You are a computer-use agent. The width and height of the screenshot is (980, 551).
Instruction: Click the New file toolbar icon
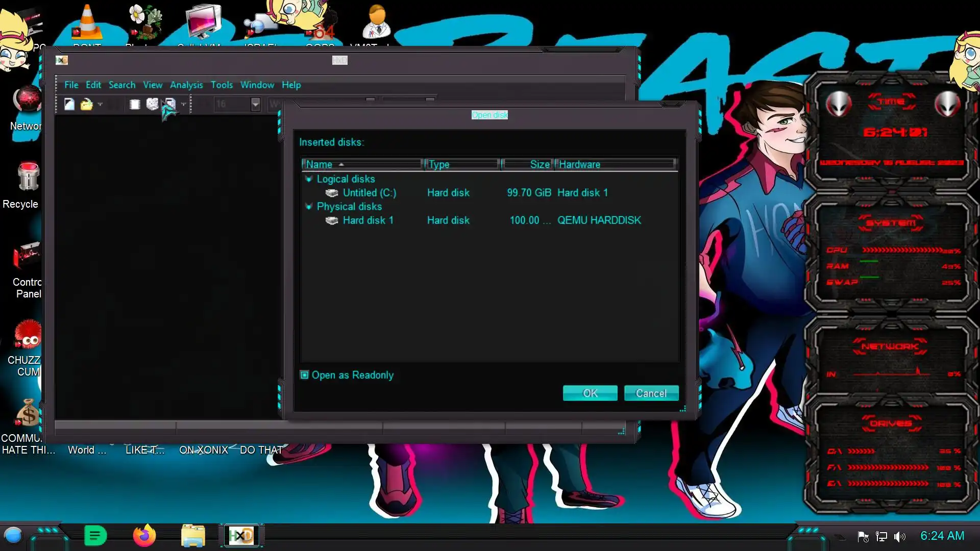pos(69,104)
